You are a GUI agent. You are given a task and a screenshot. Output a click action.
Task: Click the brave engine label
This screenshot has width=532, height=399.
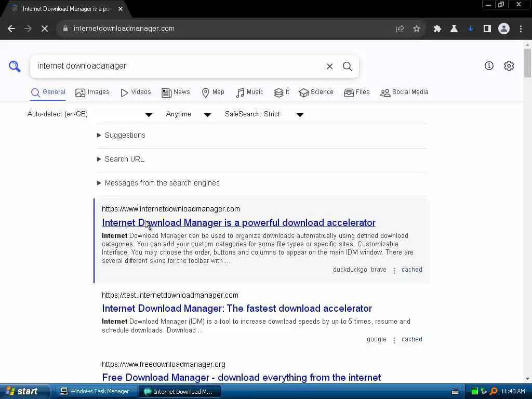[379, 270]
